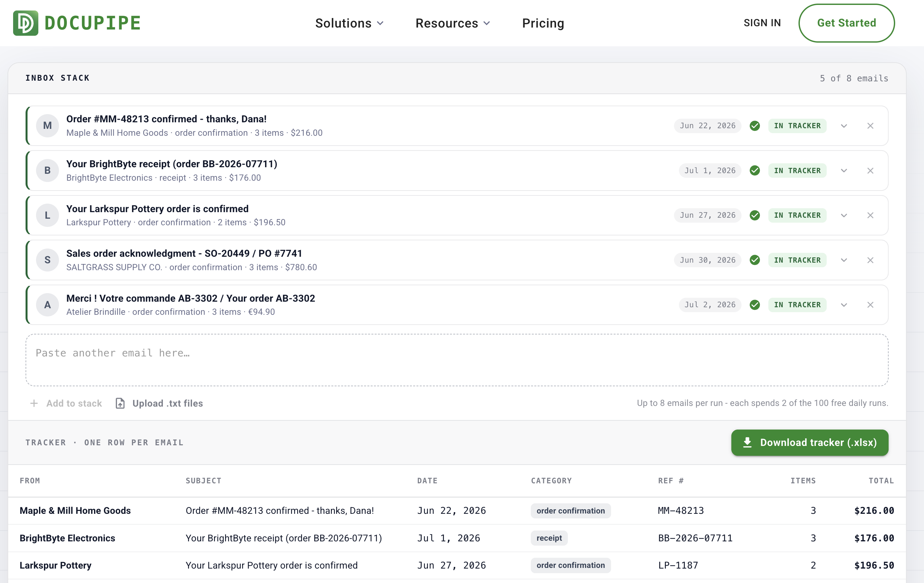The width and height of the screenshot is (924, 583).
Task: Download tracker as xlsx
Action: [810, 442]
